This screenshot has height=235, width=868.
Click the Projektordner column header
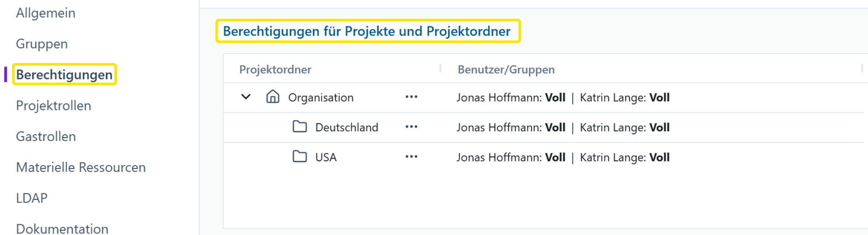coord(275,69)
